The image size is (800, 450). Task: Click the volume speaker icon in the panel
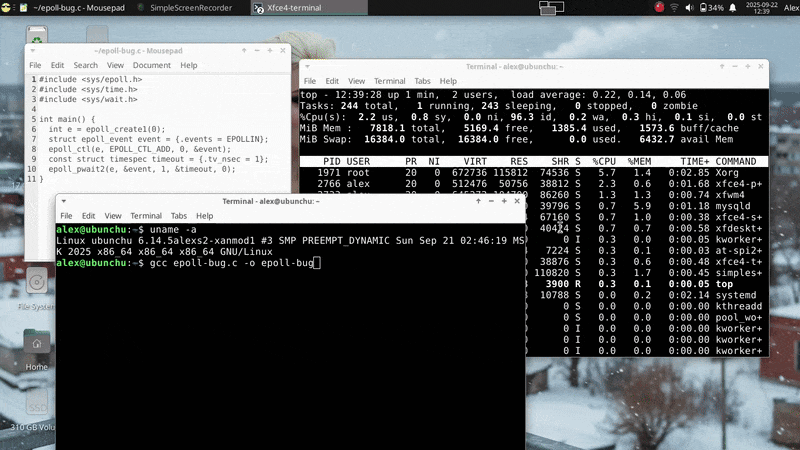[689, 8]
